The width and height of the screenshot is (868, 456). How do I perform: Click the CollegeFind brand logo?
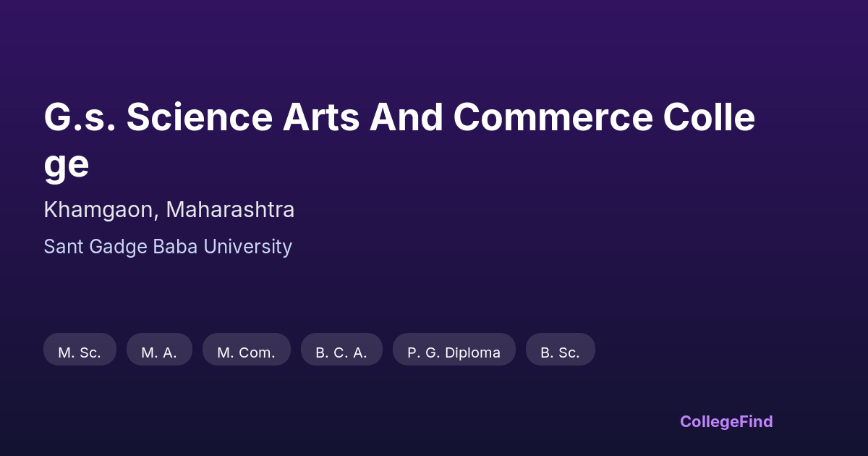pyautogui.click(x=726, y=421)
